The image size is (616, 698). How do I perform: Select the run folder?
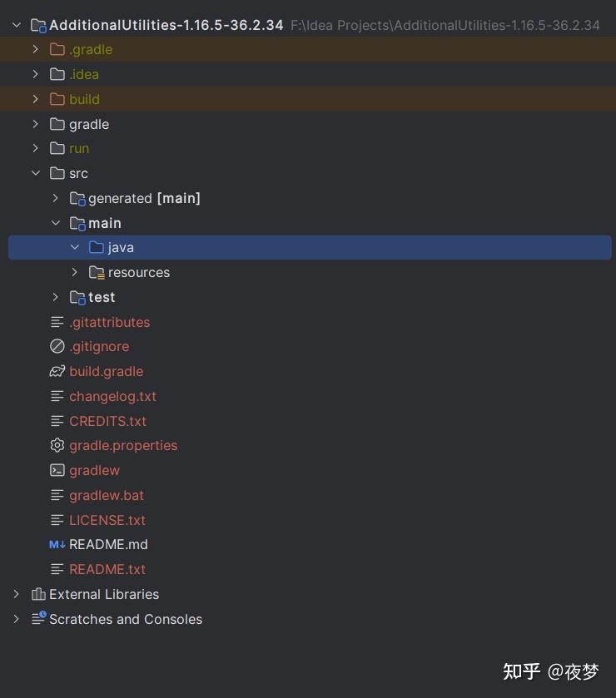click(x=79, y=148)
